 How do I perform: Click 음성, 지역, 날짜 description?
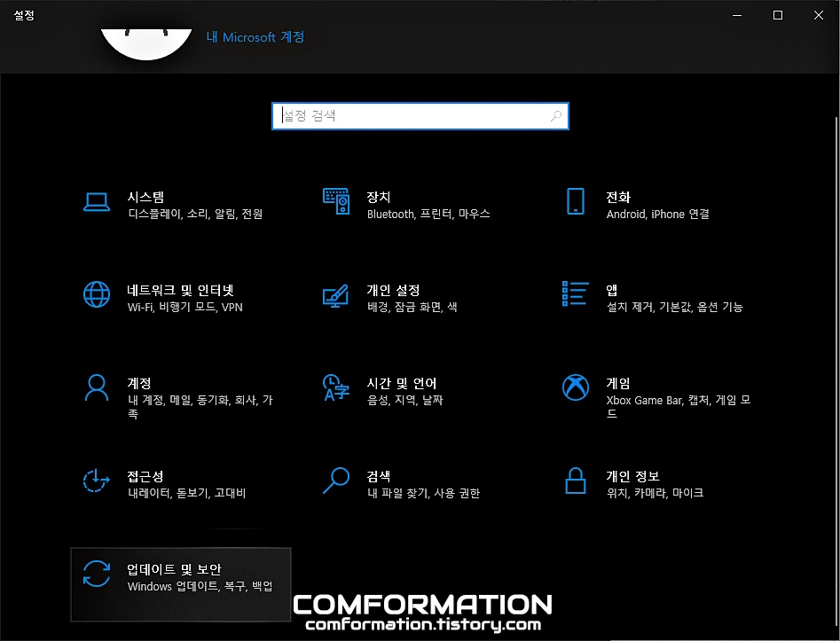(405, 400)
